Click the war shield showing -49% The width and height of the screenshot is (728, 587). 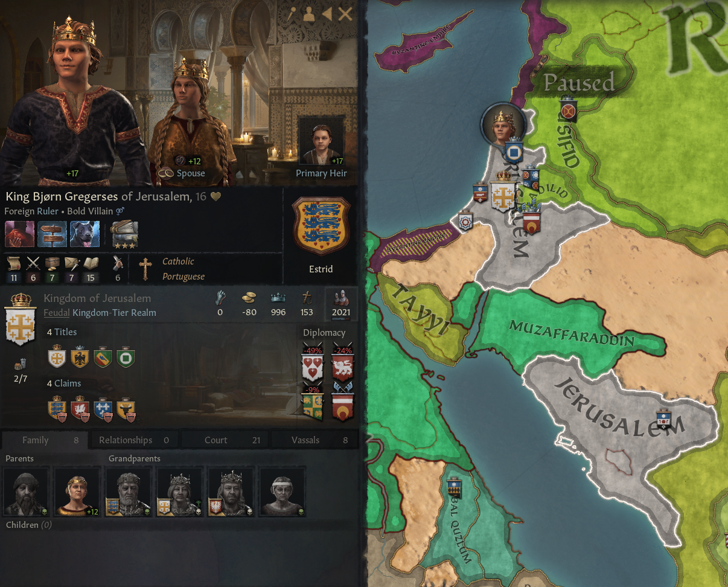313,364
